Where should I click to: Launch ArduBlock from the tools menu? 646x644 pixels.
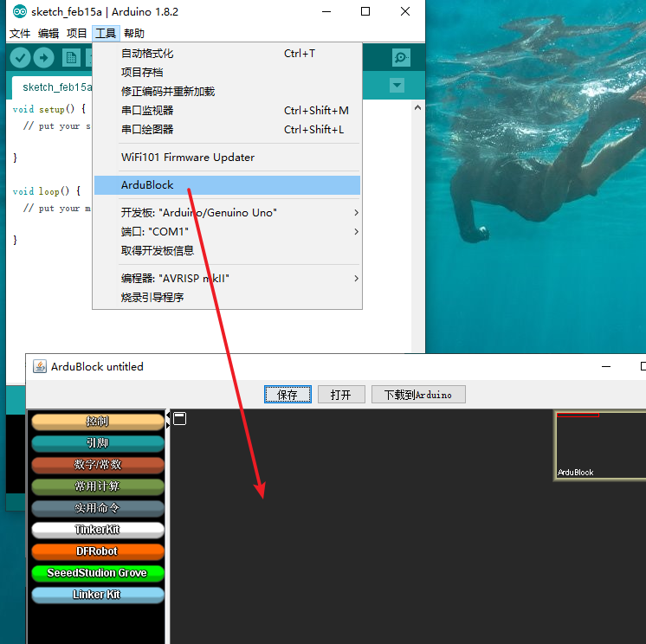[227, 185]
